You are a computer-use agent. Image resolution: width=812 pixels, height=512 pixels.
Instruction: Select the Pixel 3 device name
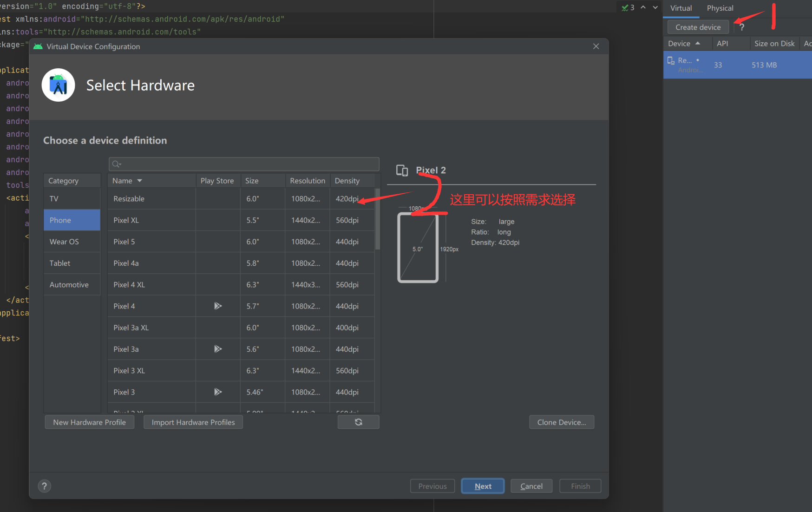tap(124, 392)
